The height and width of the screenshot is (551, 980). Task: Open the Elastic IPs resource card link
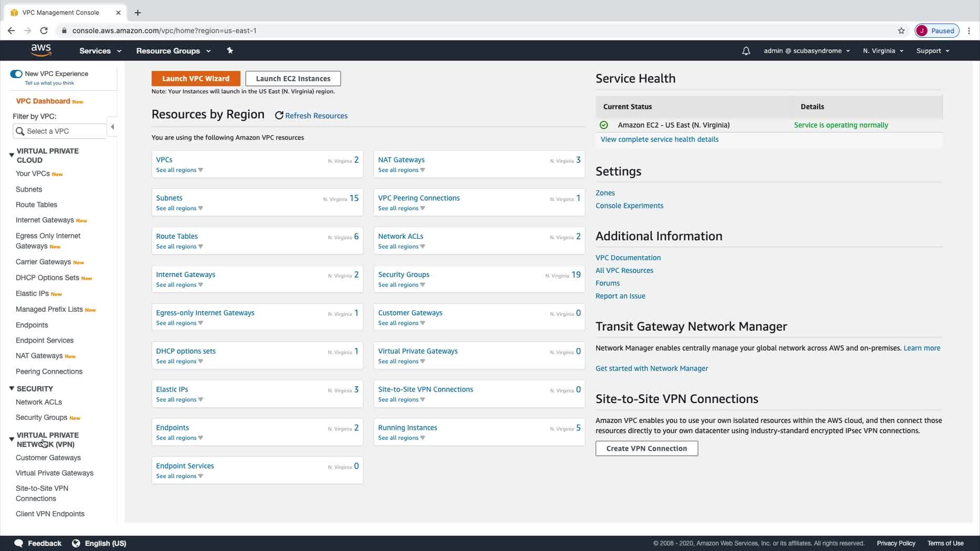pos(172,389)
